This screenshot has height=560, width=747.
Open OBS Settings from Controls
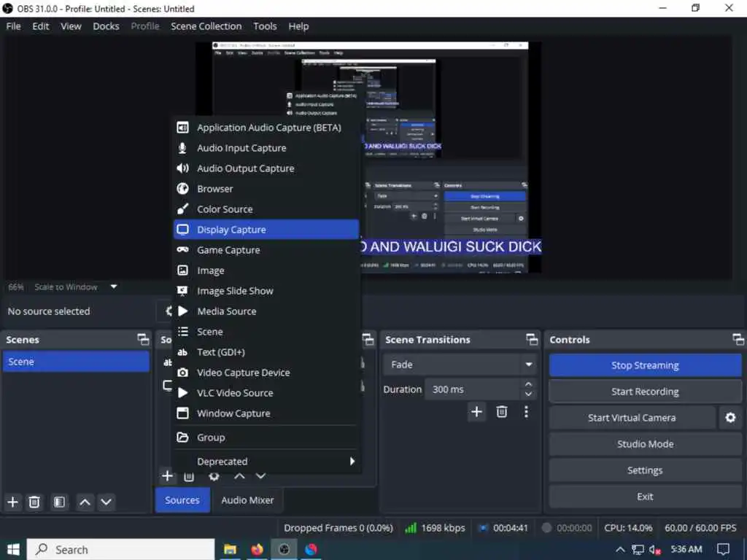(x=645, y=470)
